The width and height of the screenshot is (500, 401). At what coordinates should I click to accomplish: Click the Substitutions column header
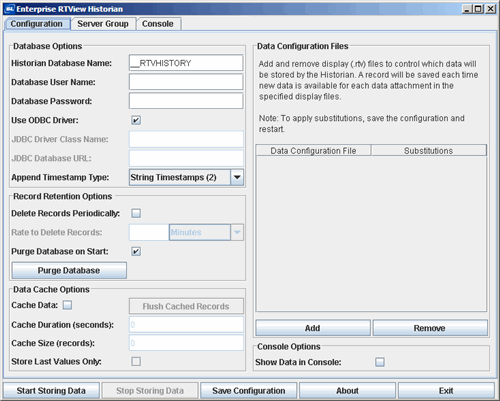(x=429, y=151)
